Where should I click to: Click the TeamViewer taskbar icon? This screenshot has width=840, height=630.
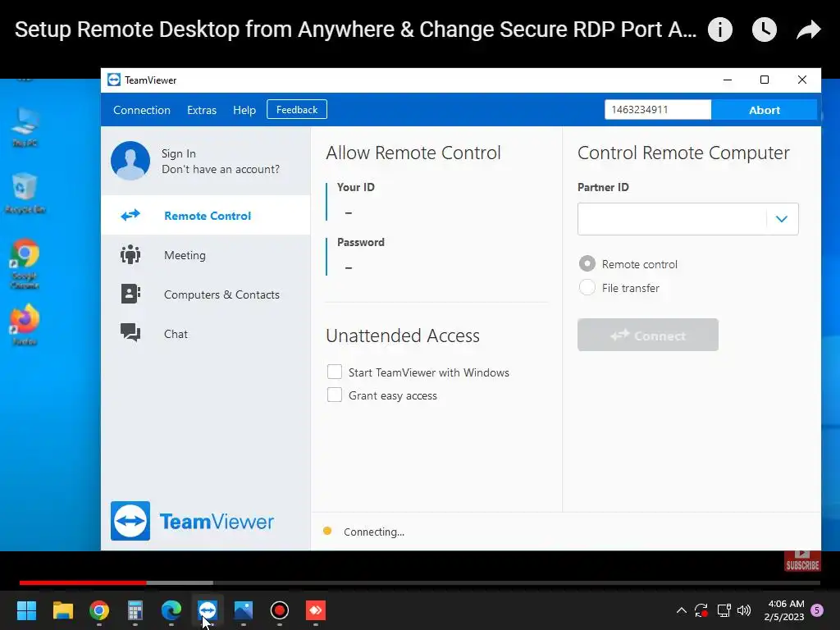(x=208, y=610)
